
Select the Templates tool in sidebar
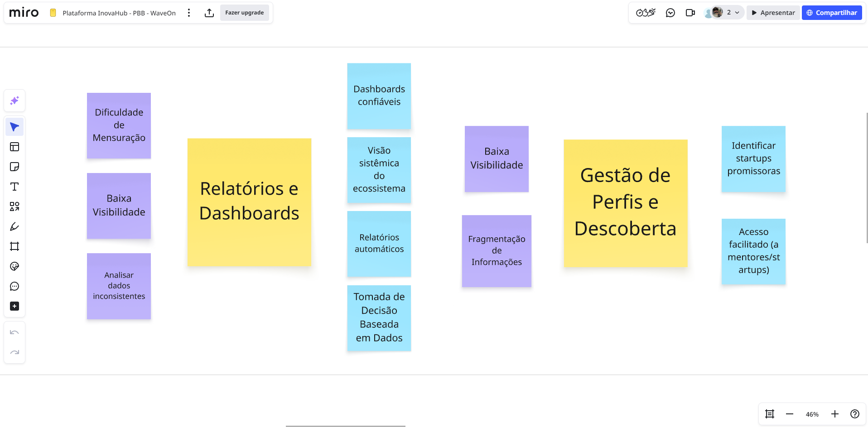14,147
